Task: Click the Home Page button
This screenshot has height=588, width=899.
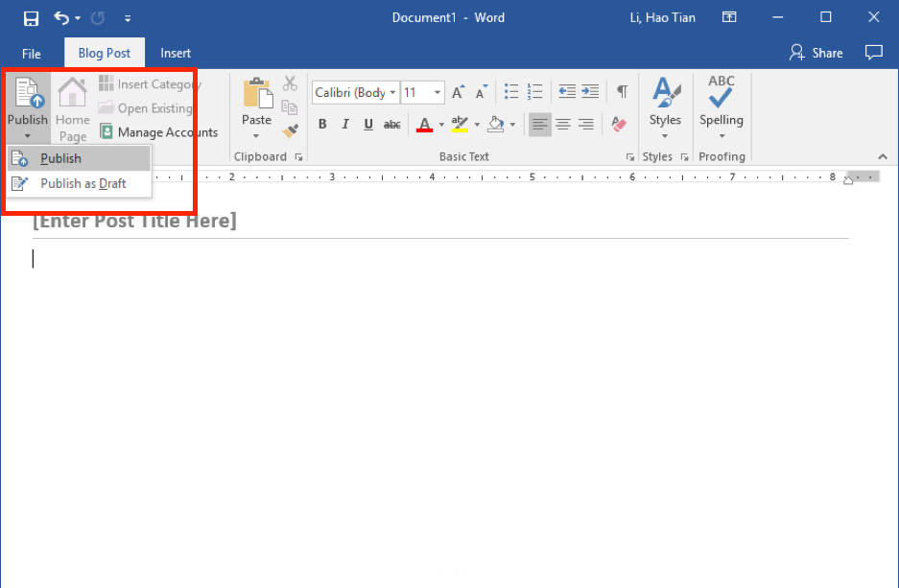Action: [x=73, y=109]
